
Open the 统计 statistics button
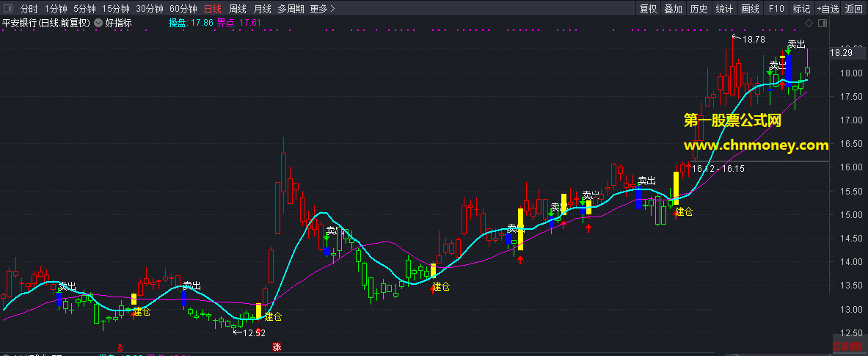724,9
